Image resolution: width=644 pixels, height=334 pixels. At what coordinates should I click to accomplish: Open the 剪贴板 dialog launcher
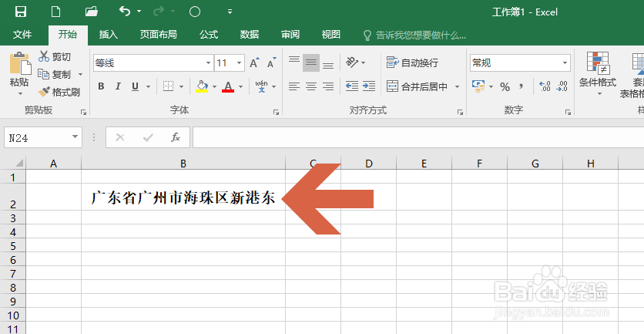coord(84,112)
